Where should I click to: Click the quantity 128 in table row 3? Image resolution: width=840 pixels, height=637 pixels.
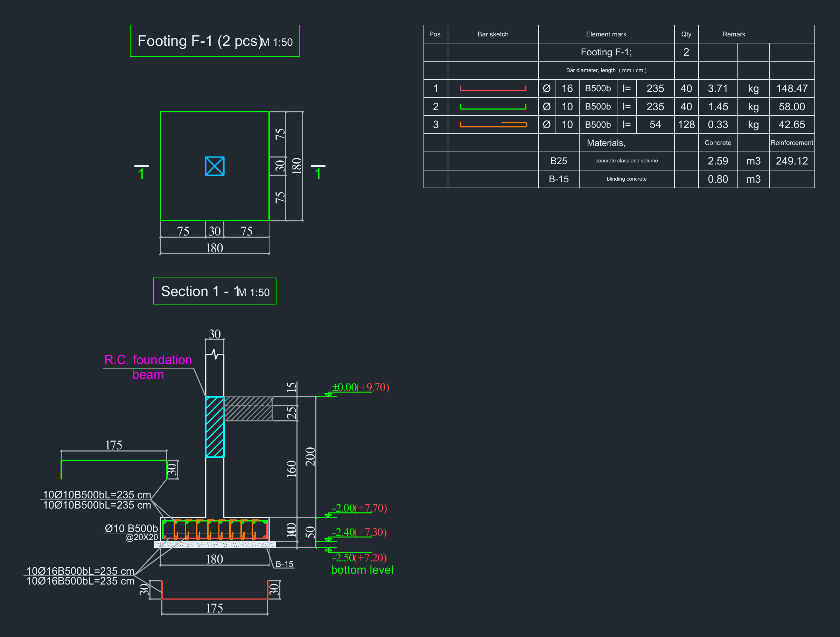[686, 124]
